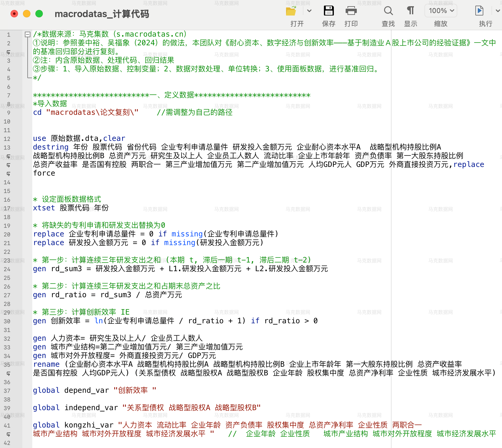Click the line starting 'gen 城市产业结构='
Viewport: 502px width, 448px height.
pyautogui.click(x=138, y=347)
